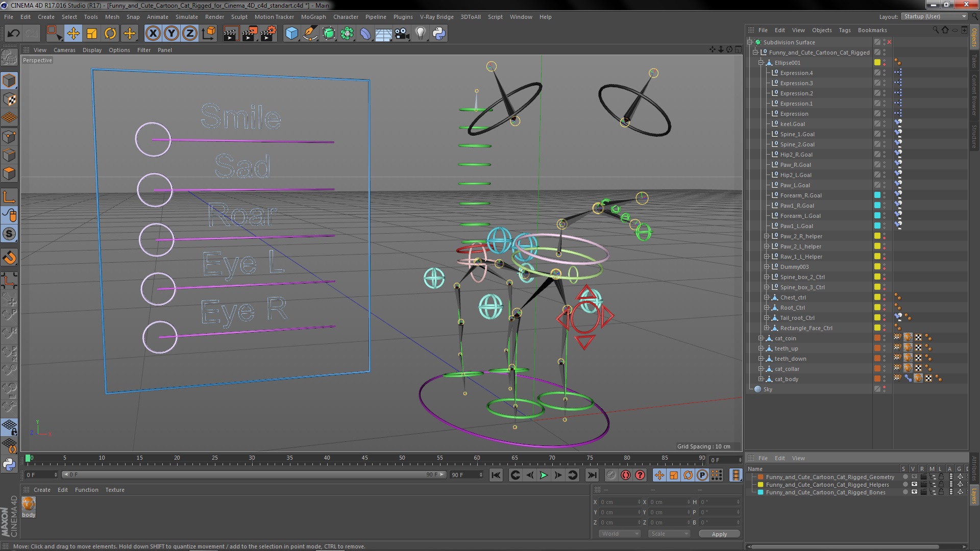Image resolution: width=980 pixels, height=551 pixels.
Task: Select the body material thumbnail
Action: click(29, 504)
